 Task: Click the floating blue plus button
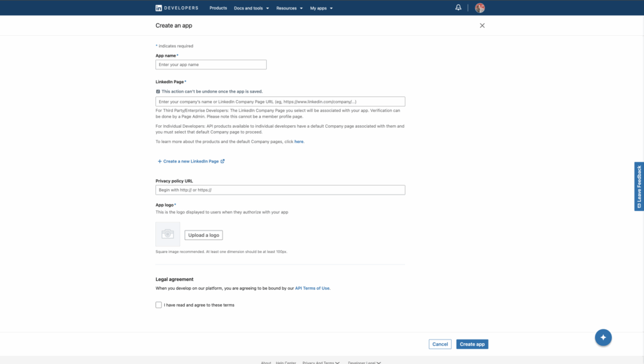click(x=603, y=337)
